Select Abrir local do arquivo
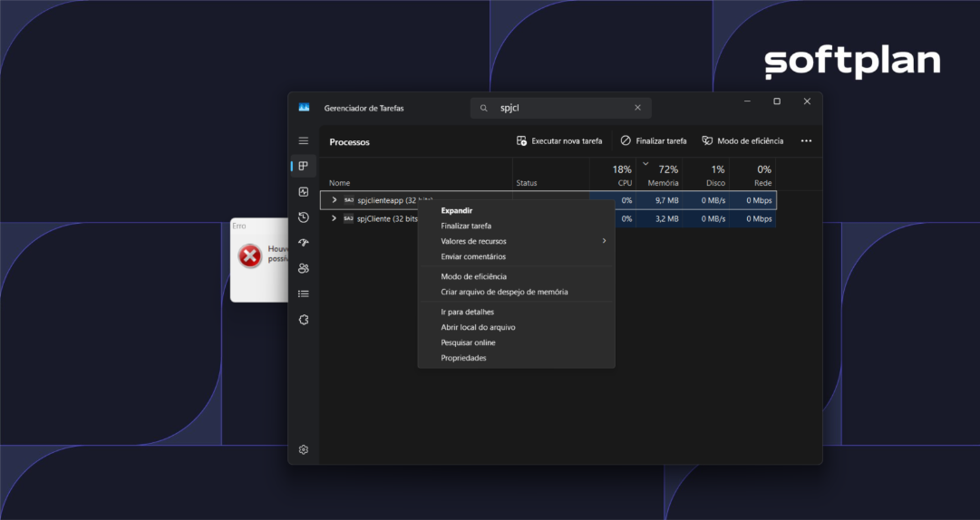The width and height of the screenshot is (980, 520). tap(478, 327)
